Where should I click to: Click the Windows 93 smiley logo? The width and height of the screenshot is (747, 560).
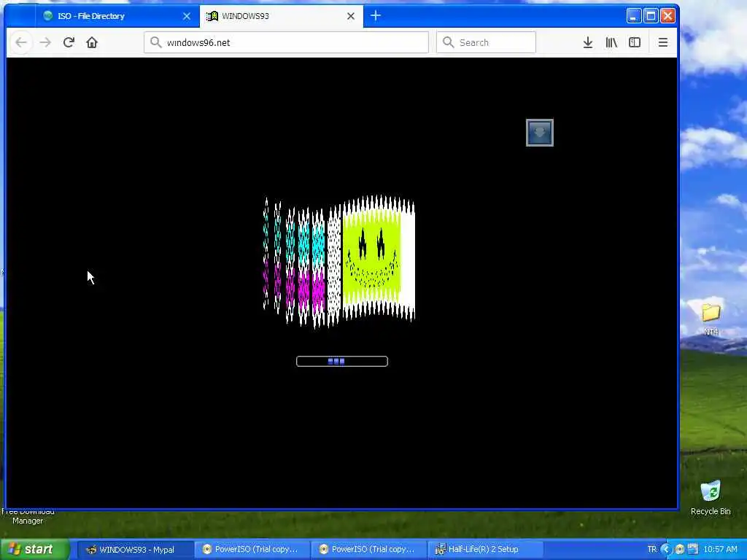340,261
